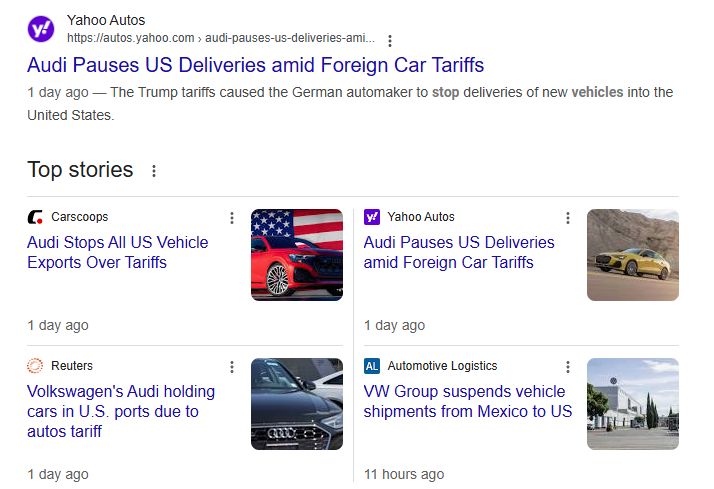The height and width of the screenshot is (489, 714).
Task: Open Top stories more options menu
Action: click(154, 171)
